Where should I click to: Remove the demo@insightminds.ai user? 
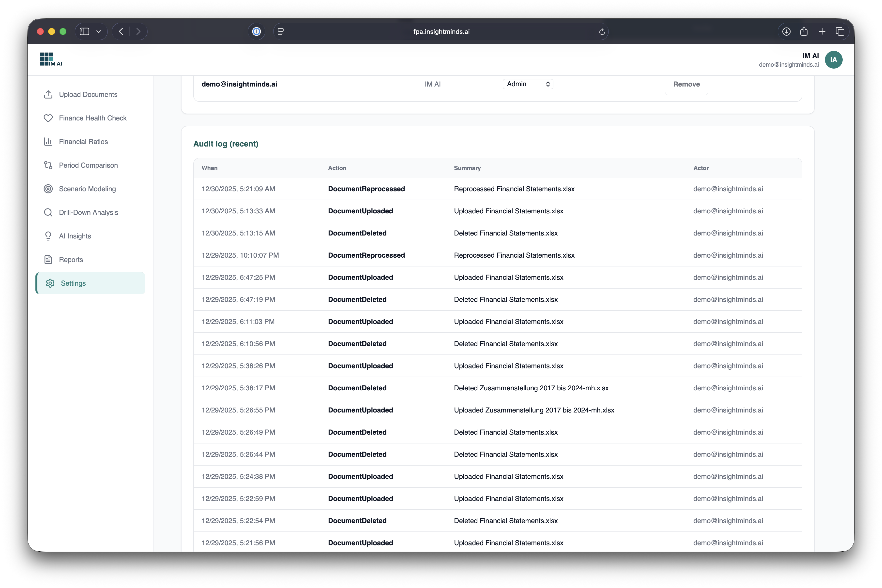click(686, 84)
